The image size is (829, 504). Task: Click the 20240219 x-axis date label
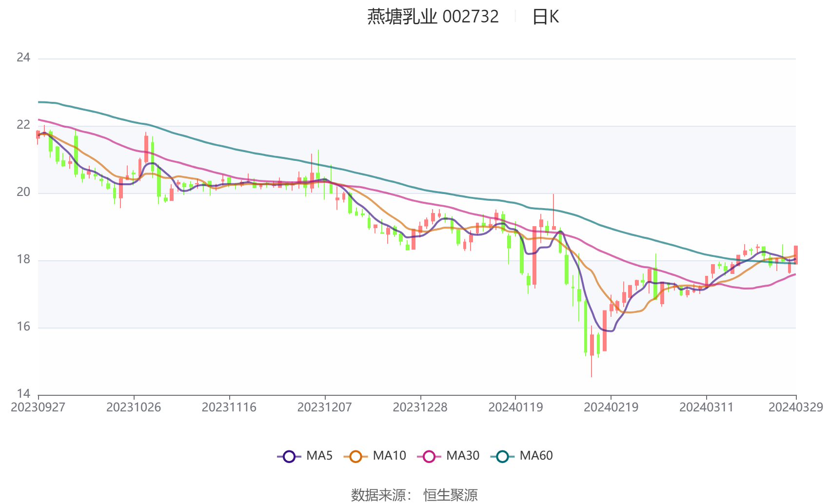[x=611, y=407]
